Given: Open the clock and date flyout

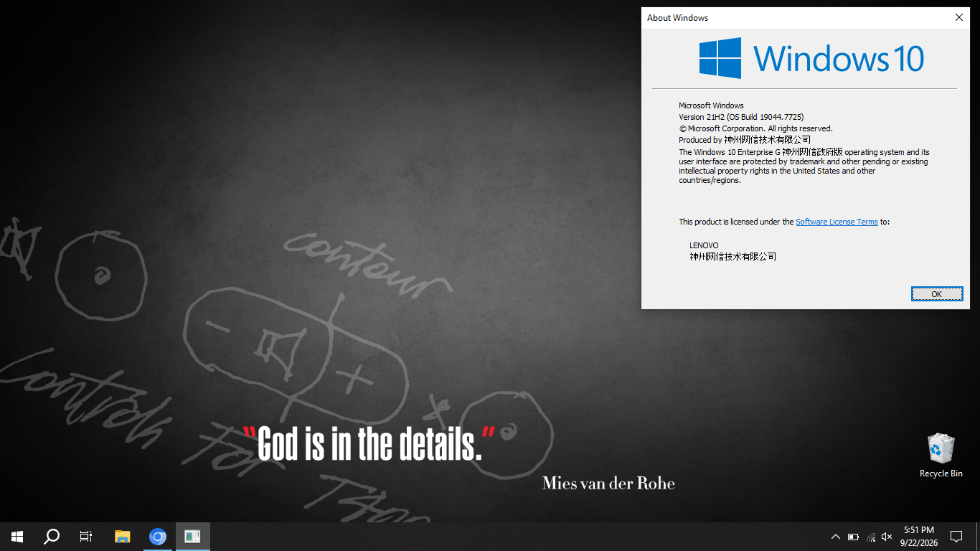Looking at the screenshot, I should 919,537.
